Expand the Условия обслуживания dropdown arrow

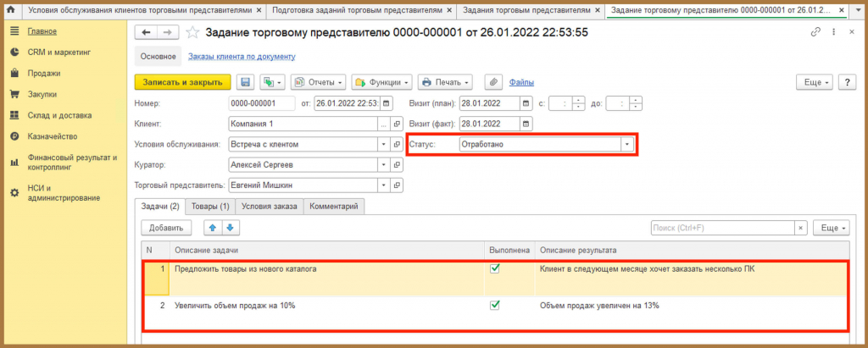(x=385, y=144)
